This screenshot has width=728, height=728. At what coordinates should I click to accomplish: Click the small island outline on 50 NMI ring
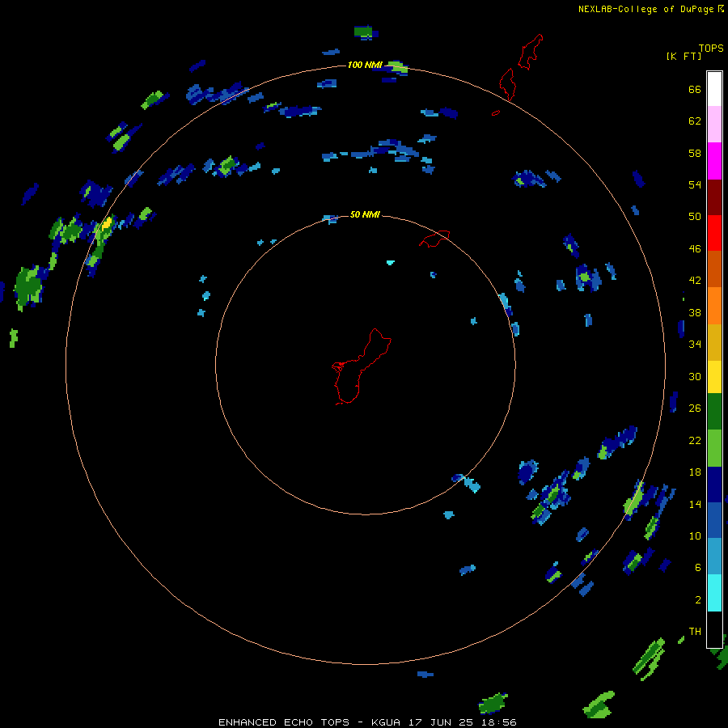434,238
